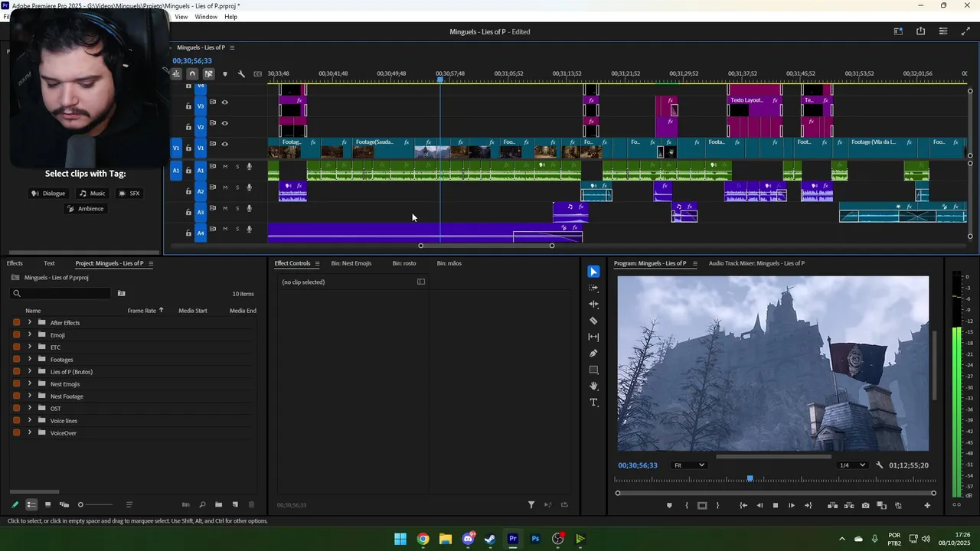980x551 pixels.
Task: Open the Fit zoom level dropdown
Action: (x=689, y=465)
